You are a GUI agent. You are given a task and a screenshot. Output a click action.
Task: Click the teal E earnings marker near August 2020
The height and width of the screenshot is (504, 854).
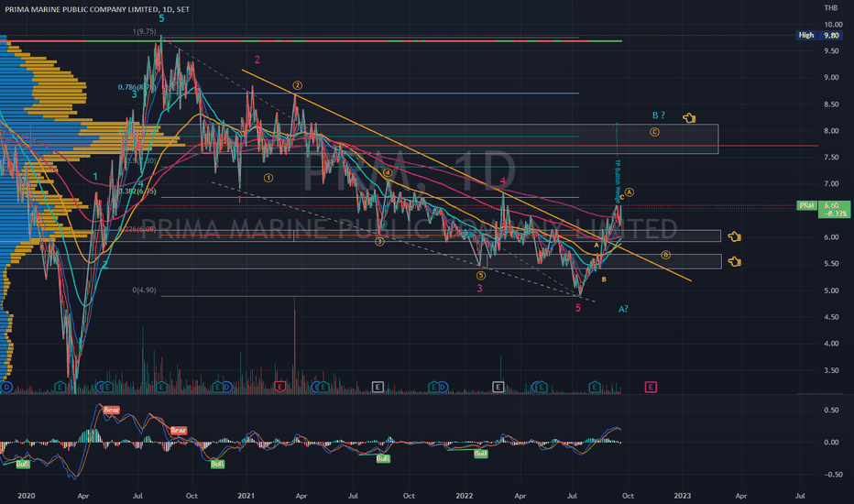pos(161,387)
